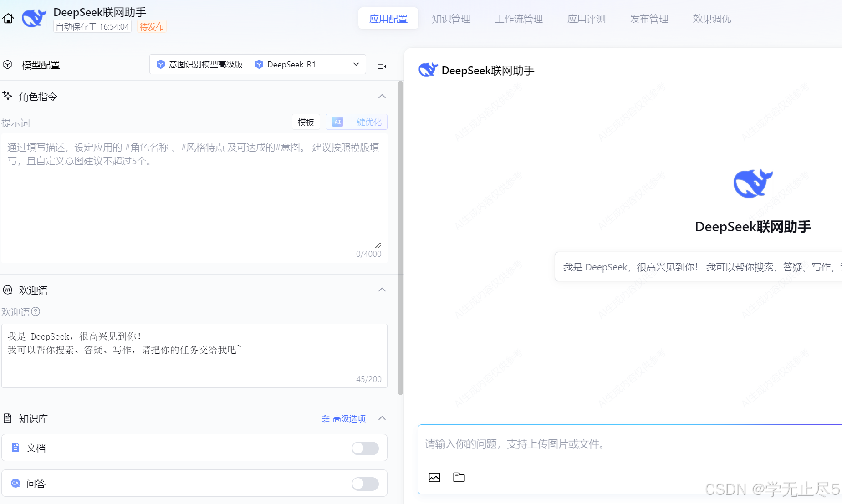Click the 欢迎语 section icon
Screen dimensions: 842x504
8,290
